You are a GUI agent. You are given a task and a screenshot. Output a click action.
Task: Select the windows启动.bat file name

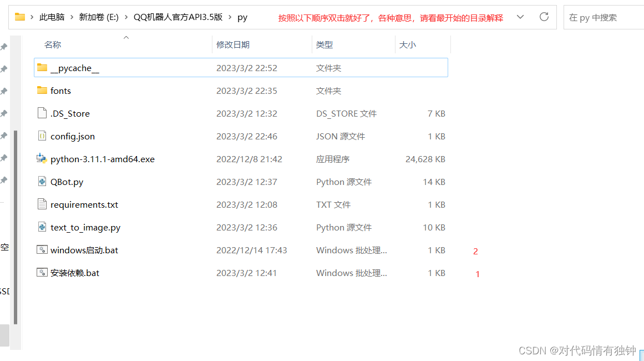84,250
